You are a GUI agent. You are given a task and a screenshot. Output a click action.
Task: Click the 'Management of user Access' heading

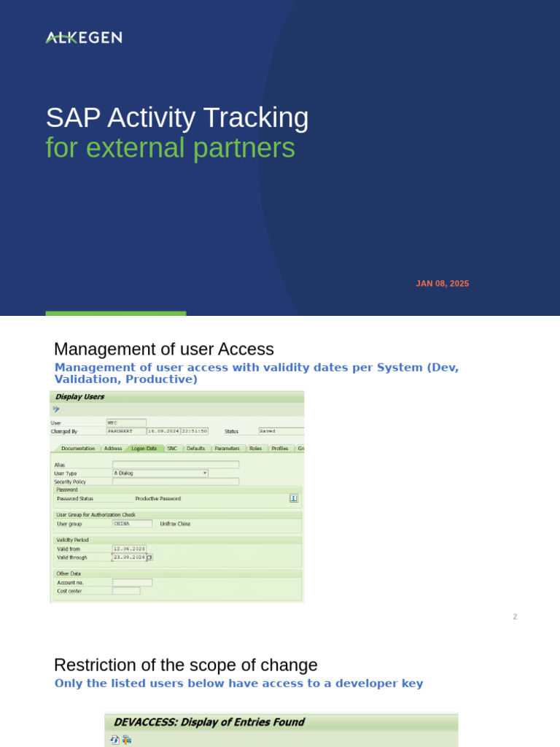pyautogui.click(x=164, y=349)
